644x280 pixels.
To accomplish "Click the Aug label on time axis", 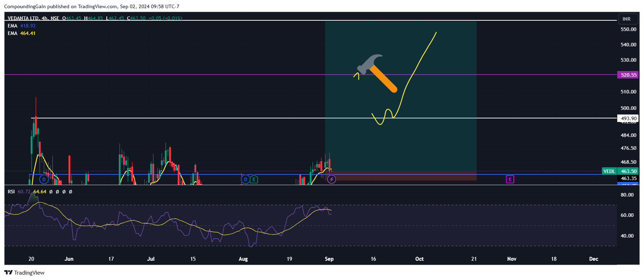I will 243,259.
